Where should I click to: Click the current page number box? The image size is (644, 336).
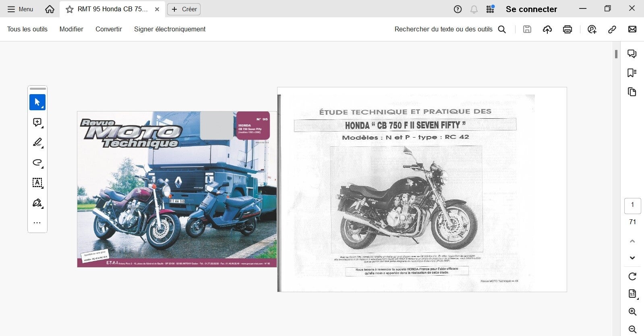click(x=632, y=206)
